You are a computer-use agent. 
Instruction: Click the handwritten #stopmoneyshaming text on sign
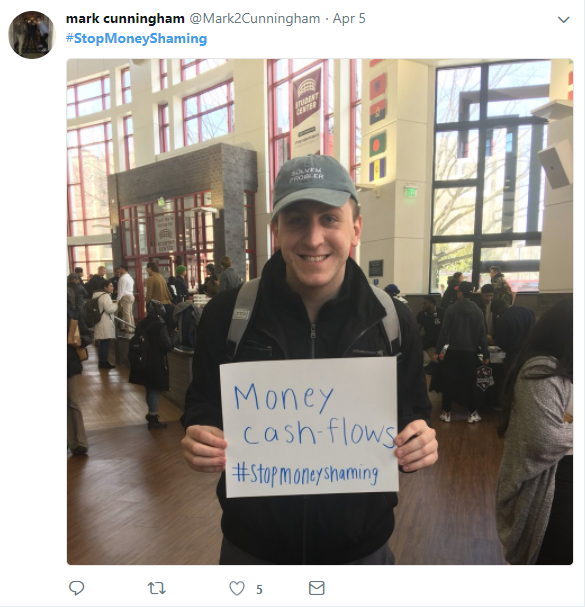pyautogui.click(x=305, y=475)
